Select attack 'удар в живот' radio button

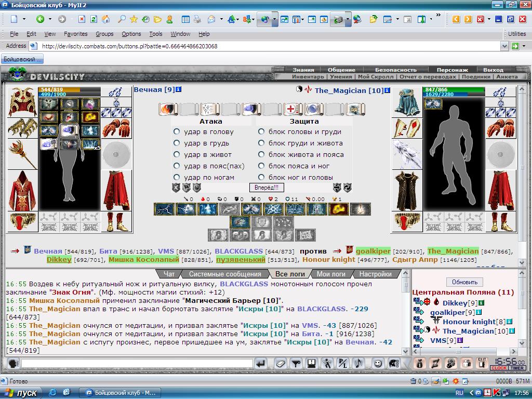[x=177, y=154]
